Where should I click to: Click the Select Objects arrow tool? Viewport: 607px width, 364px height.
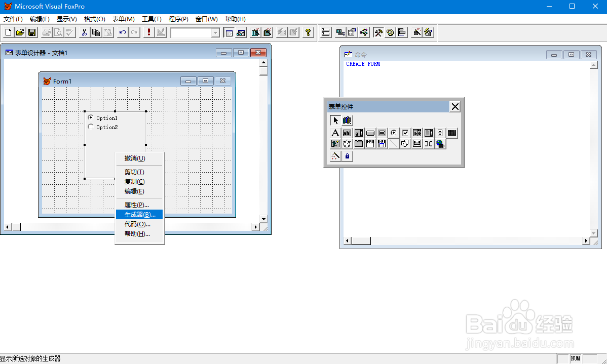[335, 120]
